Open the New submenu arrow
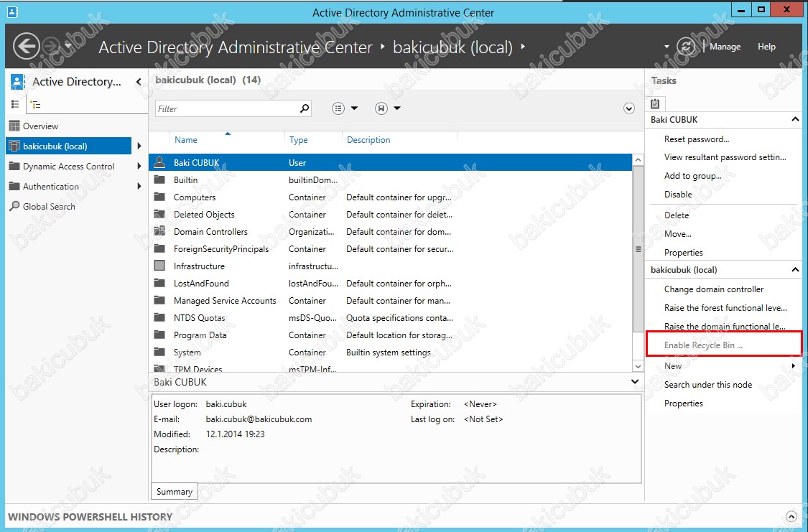Screen dimensions: 808x532 tap(794, 365)
